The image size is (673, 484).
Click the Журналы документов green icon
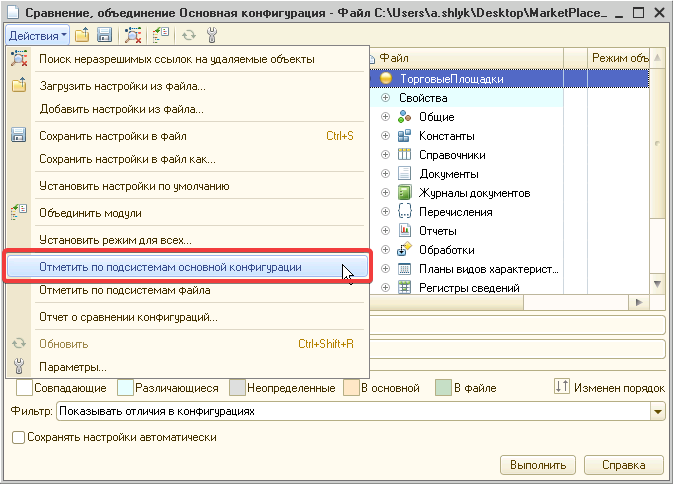click(405, 193)
